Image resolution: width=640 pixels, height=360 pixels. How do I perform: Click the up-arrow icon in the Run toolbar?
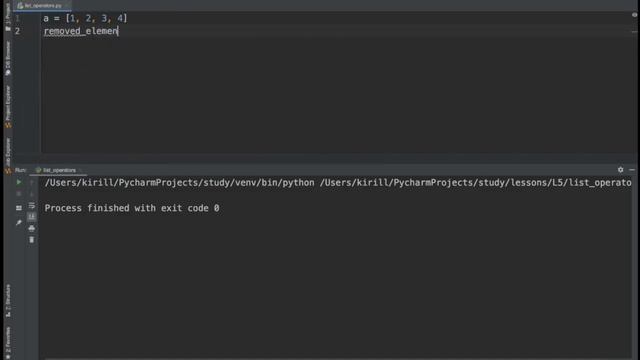coord(31,182)
